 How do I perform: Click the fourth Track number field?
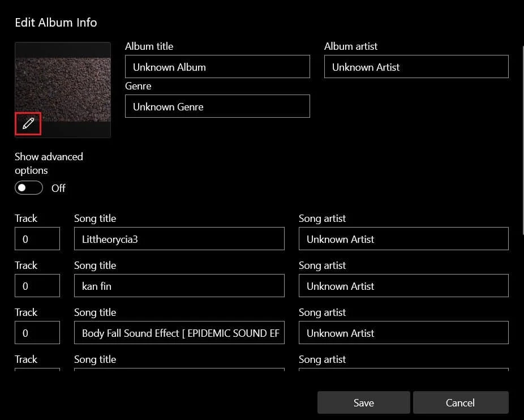[x=37, y=371]
